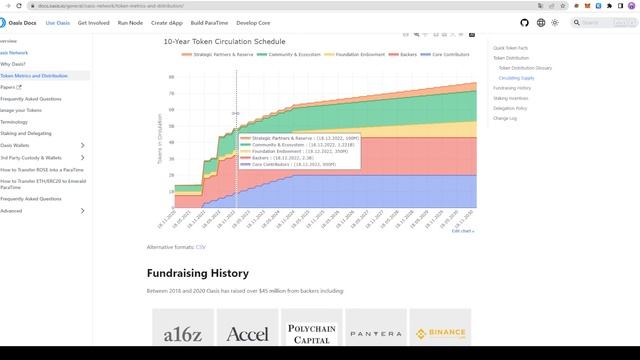Click the search field in docs header
This screenshot has width=640, height=360.
[x=604, y=23]
